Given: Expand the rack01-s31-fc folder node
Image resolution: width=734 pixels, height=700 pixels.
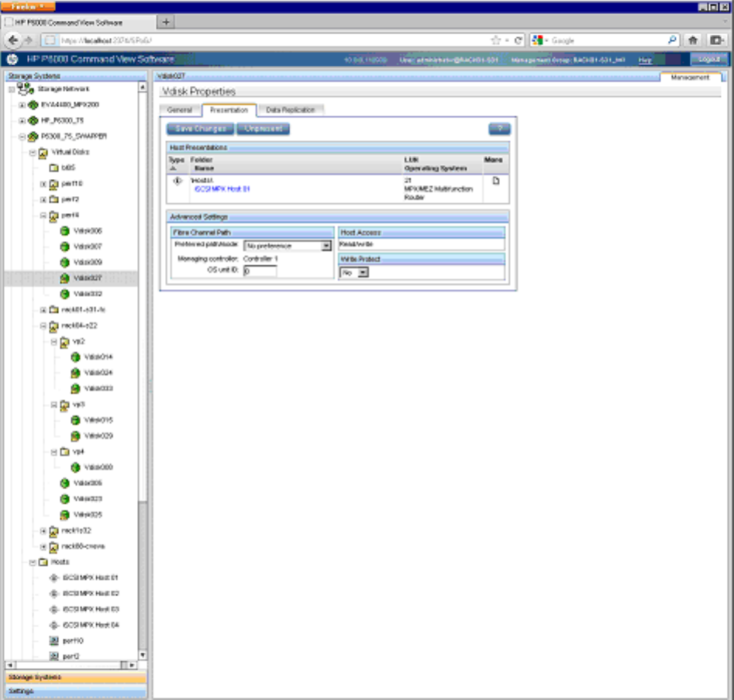Looking at the screenshot, I should (x=43, y=310).
